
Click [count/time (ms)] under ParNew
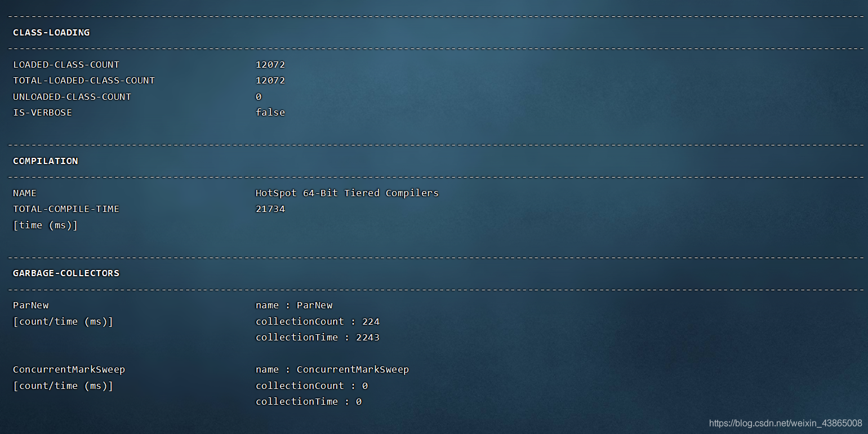[63, 322]
